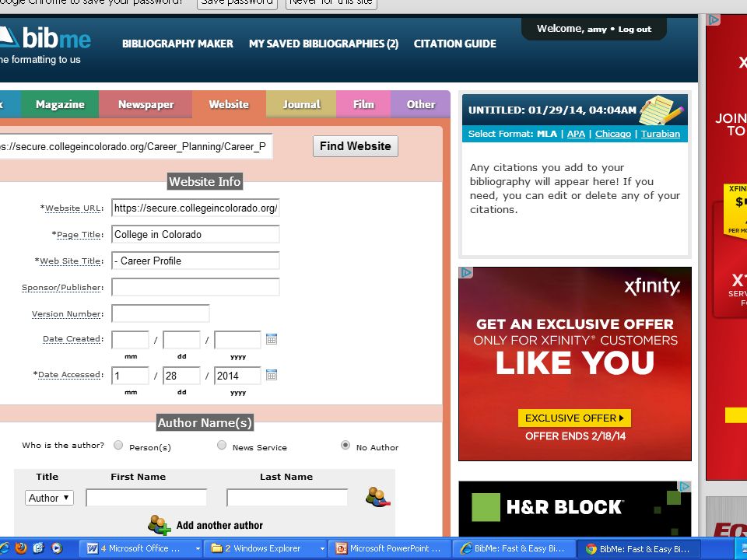Click the Sponsor/Publisher label help text
Screen dimensions: 747x560
click(62, 288)
